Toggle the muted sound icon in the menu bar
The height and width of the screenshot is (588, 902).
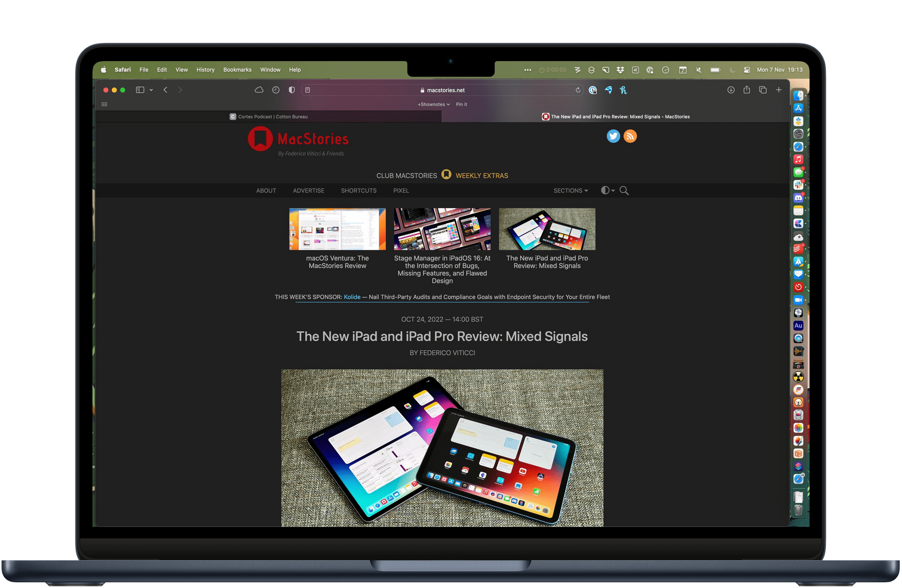(x=699, y=70)
